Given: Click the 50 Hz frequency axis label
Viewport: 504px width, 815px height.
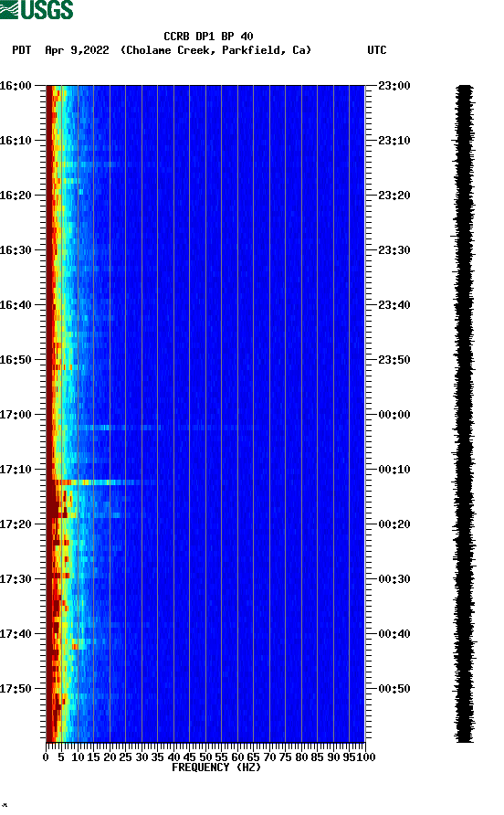Looking at the screenshot, I should click(205, 757).
